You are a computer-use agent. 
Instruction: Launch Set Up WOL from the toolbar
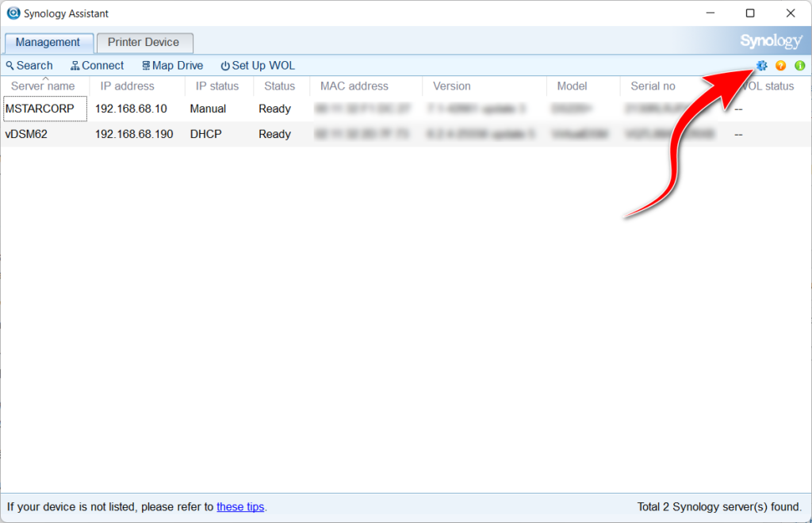(x=257, y=65)
